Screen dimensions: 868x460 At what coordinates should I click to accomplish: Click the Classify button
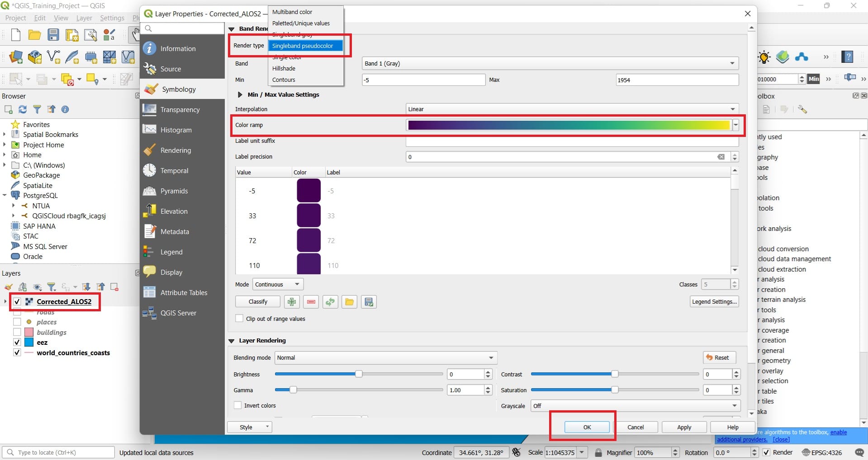(x=258, y=302)
